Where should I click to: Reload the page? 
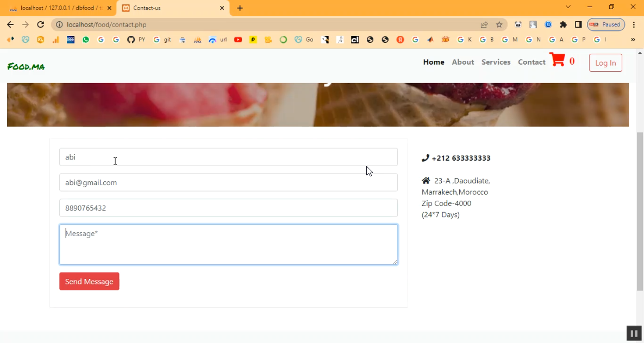point(40,24)
